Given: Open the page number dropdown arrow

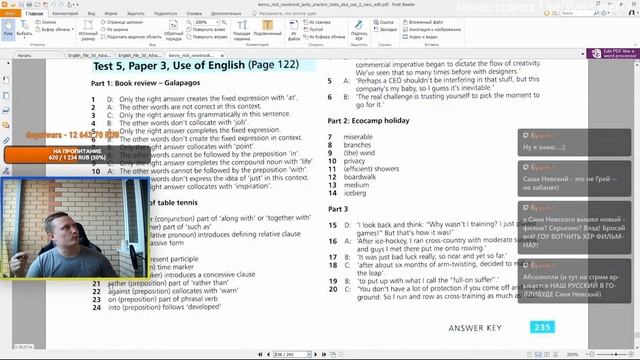Looking at the screenshot, I should coord(309,354).
